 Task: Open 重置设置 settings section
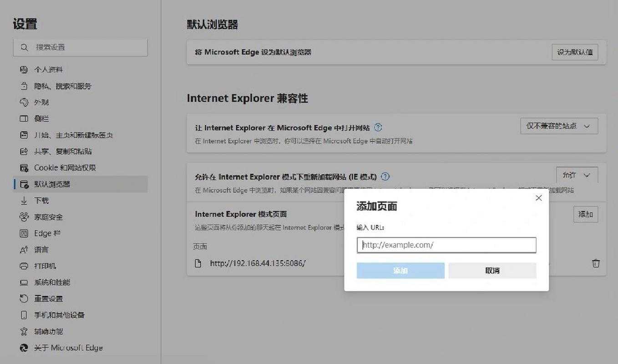81,299
